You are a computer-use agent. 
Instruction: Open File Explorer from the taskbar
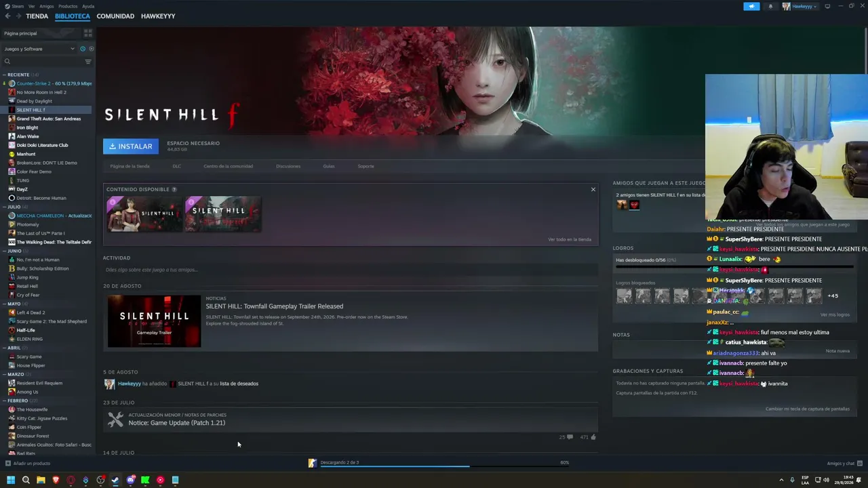coord(41,480)
